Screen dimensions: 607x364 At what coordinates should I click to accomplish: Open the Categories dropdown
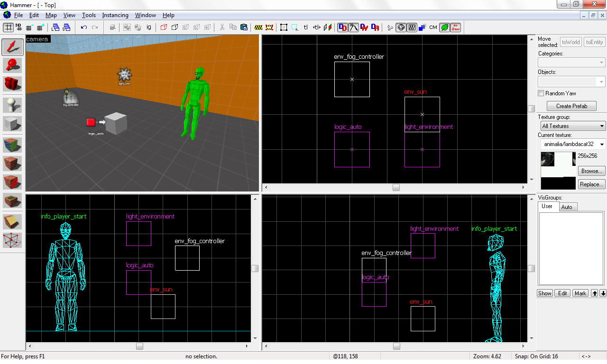click(x=571, y=62)
